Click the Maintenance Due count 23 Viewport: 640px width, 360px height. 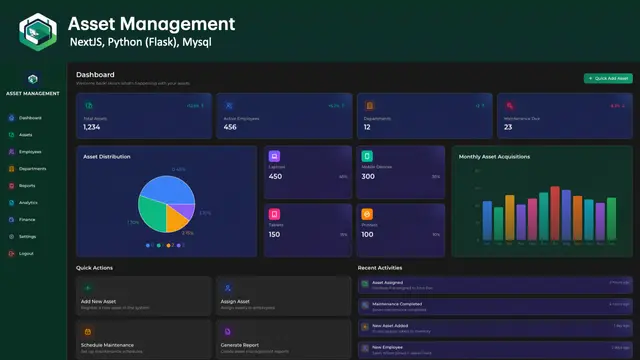[x=508, y=127]
